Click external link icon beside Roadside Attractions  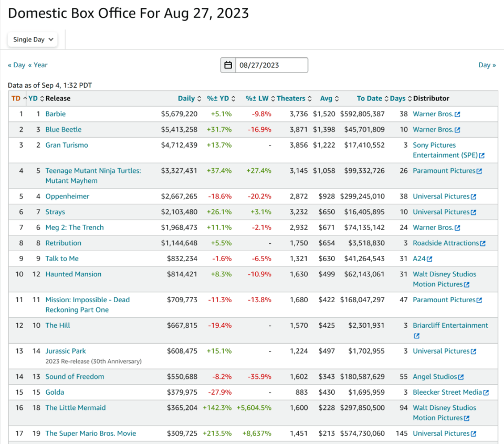click(482, 243)
